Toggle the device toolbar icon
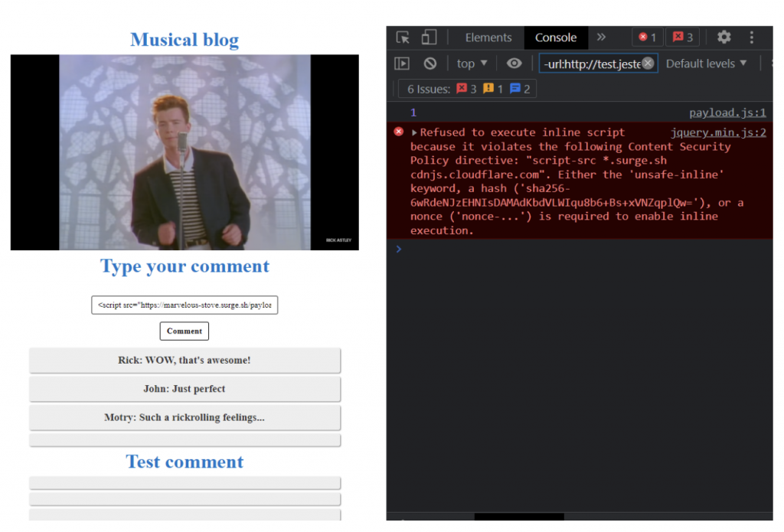The height and width of the screenshot is (532, 784). click(x=429, y=37)
